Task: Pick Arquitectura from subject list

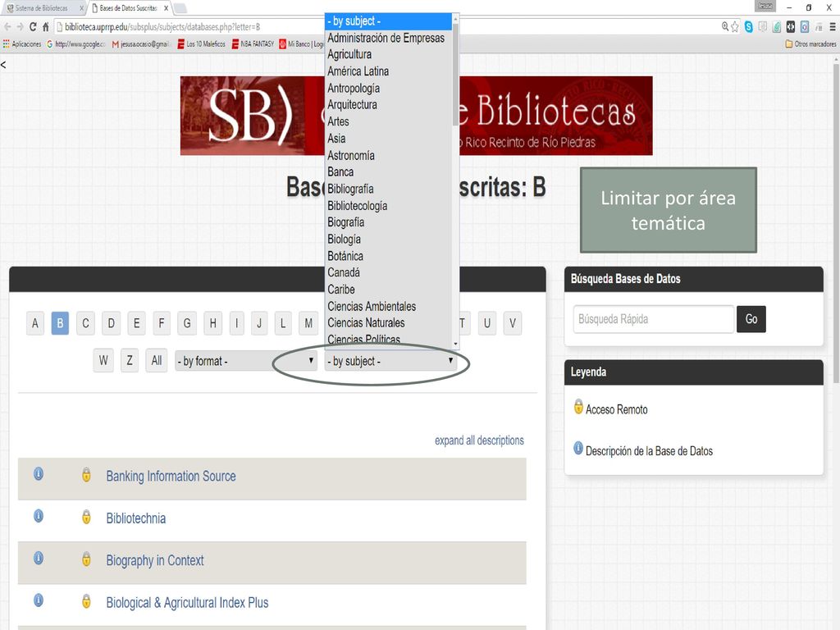Action: coord(388,105)
